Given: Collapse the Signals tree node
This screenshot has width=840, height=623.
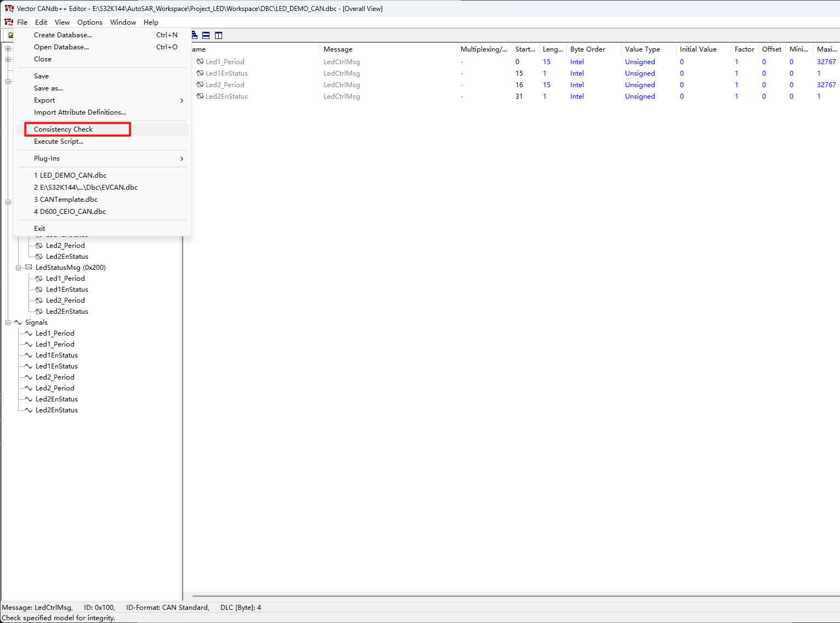Looking at the screenshot, I should point(8,322).
